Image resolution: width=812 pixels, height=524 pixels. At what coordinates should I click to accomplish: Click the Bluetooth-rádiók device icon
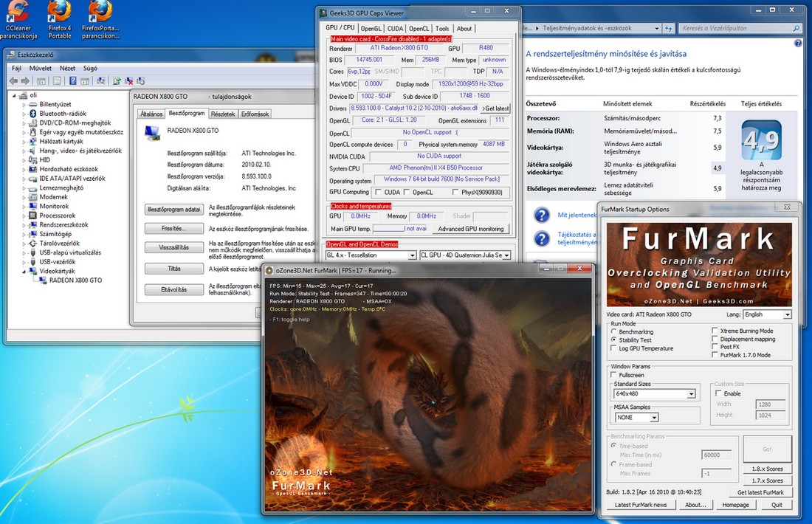tap(33, 114)
